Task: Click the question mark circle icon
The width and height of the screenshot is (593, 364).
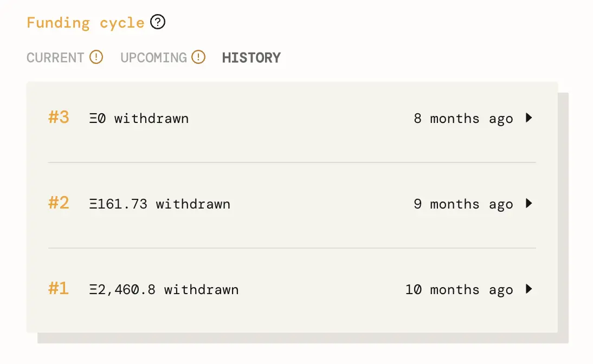Action: pyautogui.click(x=157, y=22)
